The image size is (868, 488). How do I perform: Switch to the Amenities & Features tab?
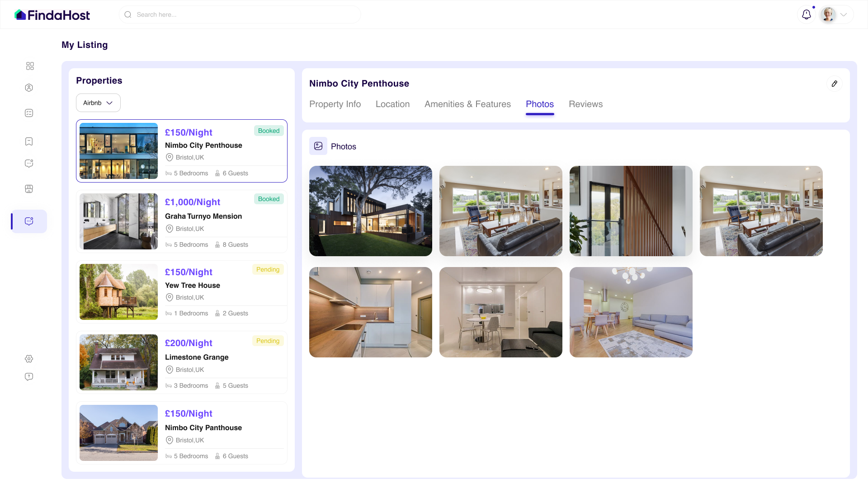(x=467, y=104)
